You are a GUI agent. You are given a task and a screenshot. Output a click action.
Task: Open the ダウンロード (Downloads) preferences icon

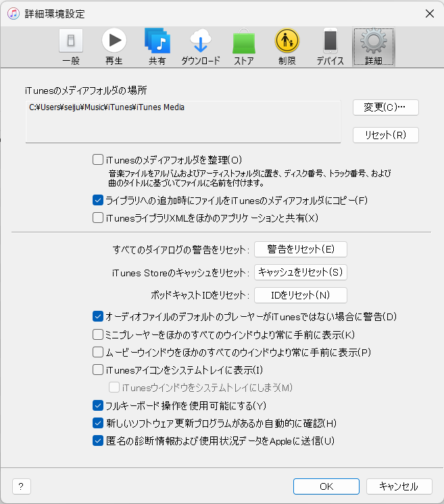point(201,47)
